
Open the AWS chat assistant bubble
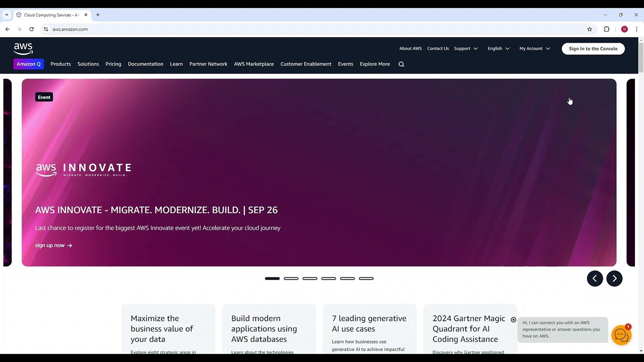[x=621, y=335]
